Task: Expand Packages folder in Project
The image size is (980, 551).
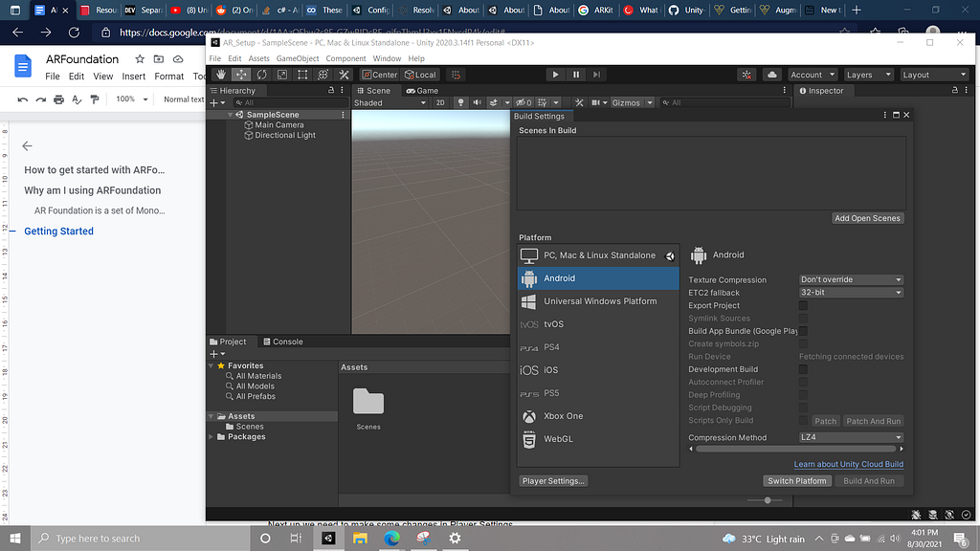Action: click(x=212, y=436)
